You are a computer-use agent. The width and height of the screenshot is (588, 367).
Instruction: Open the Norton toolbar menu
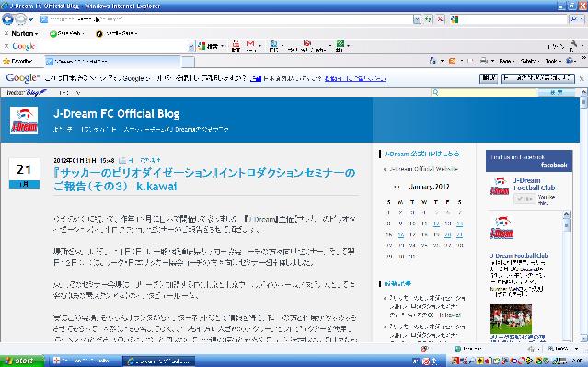point(24,33)
